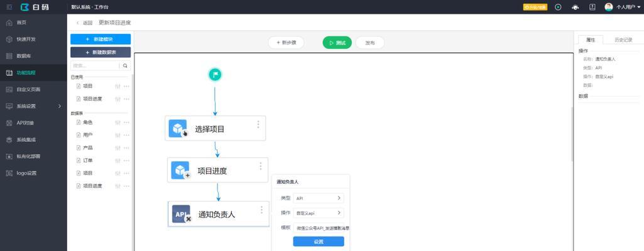Open more options dots for 订单
Viewport: 644px width, 251px height.
[126, 161]
